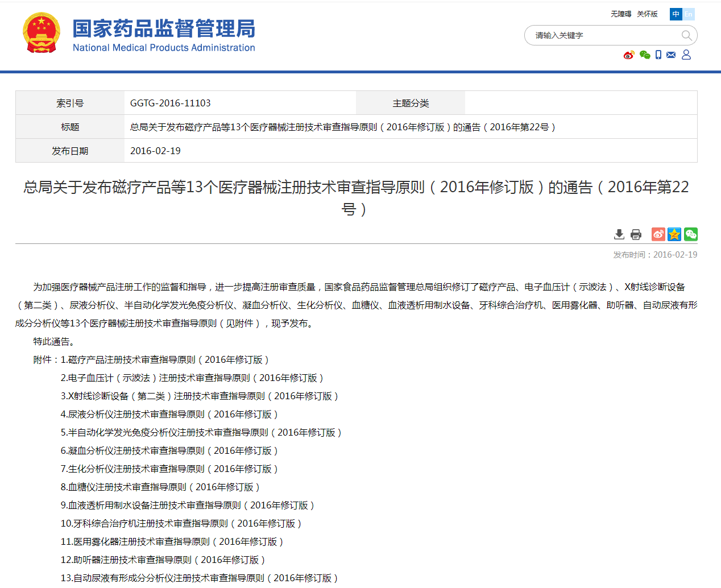Image resolution: width=721 pixels, height=588 pixels.
Task: Enable 无障碍 accessibility mode
Action: click(x=621, y=14)
